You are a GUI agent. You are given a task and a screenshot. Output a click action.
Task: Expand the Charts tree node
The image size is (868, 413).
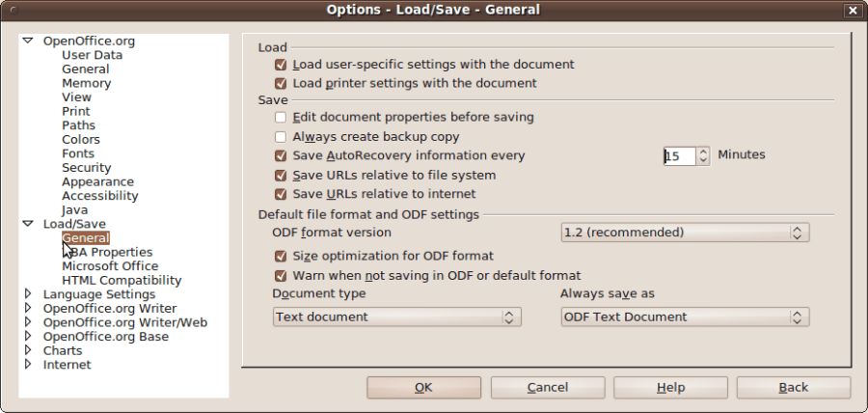pos(28,351)
